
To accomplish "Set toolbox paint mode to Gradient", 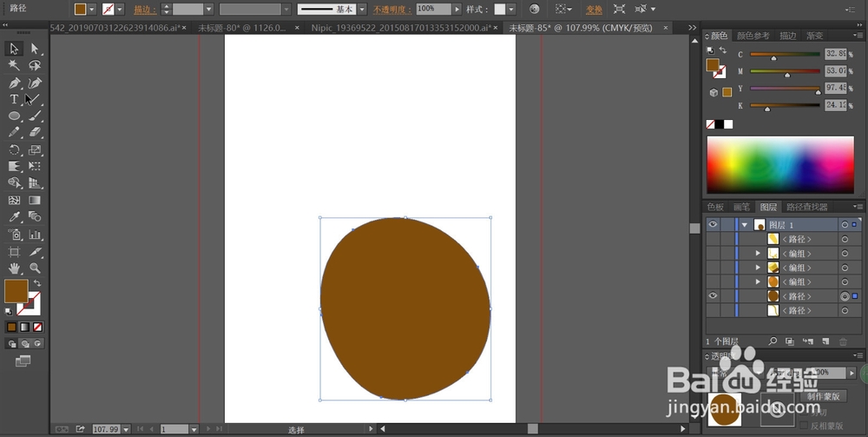I will pyautogui.click(x=24, y=328).
